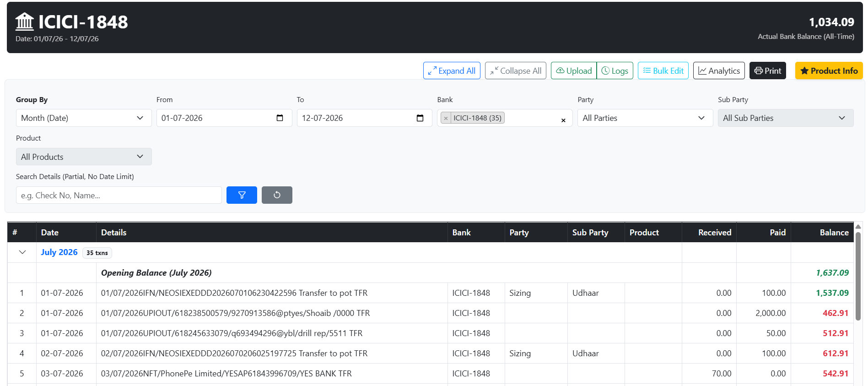Screen dimensions: 868x386
Task: Select the PhonePe Limited transaction details
Action: point(226,374)
